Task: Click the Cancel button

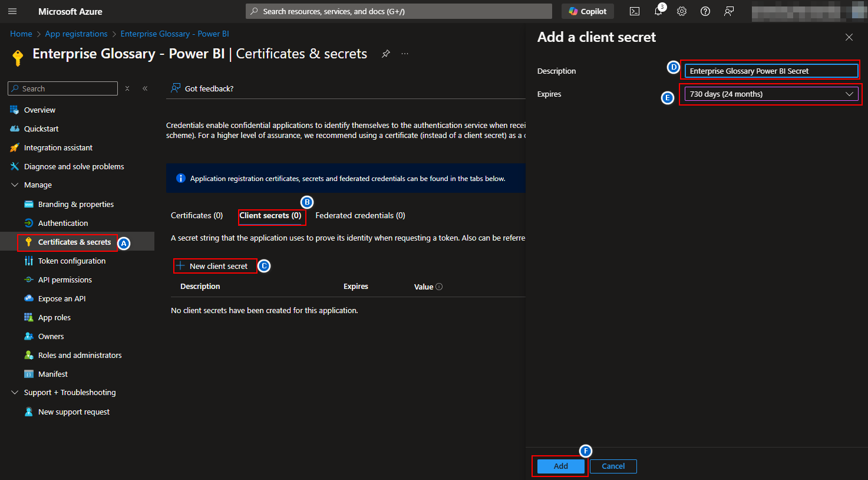Action: point(613,466)
